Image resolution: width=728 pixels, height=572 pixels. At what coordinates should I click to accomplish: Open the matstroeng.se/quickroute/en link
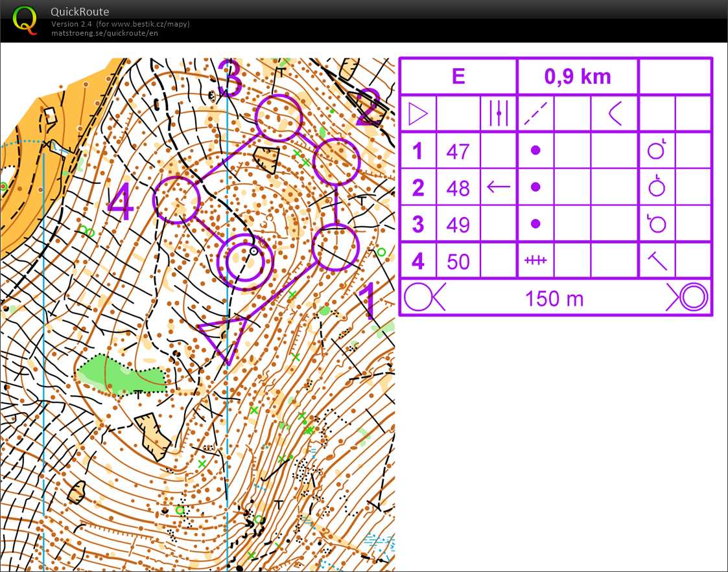pos(104,33)
